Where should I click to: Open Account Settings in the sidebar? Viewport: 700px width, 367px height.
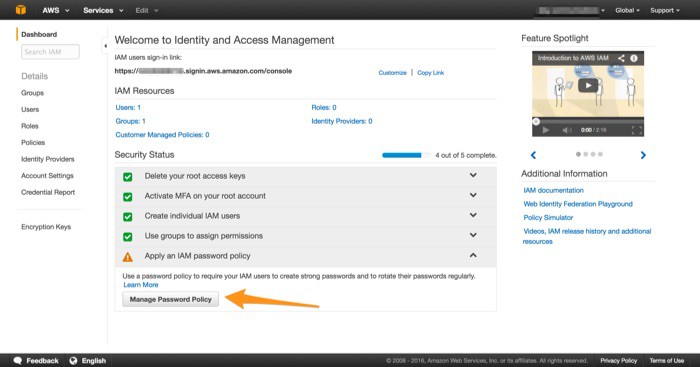47,175
